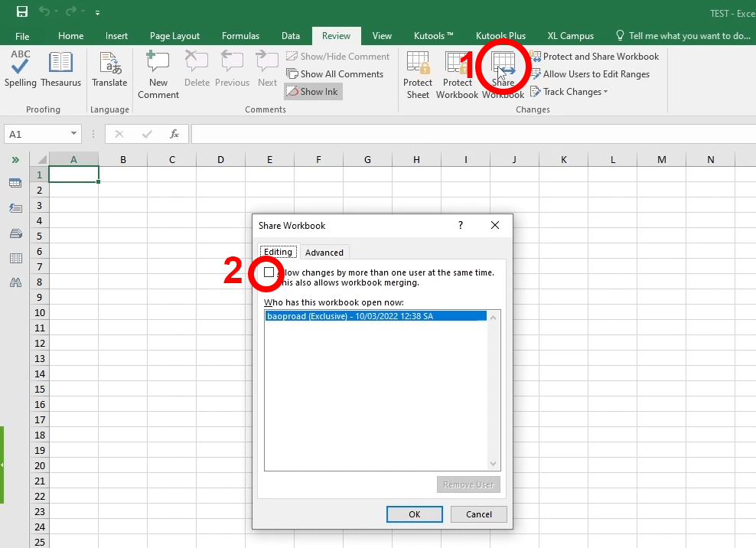Screen dimensions: 756x548
Task: Switch to the Advanced tab
Action: pyautogui.click(x=324, y=252)
